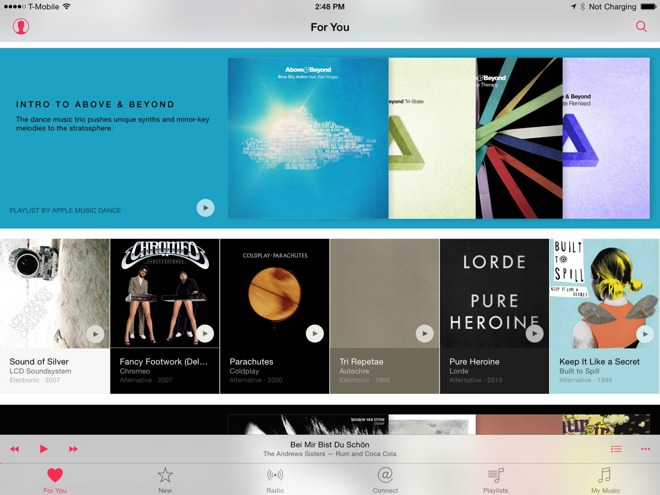Go to the Playlists tab

(495, 480)
